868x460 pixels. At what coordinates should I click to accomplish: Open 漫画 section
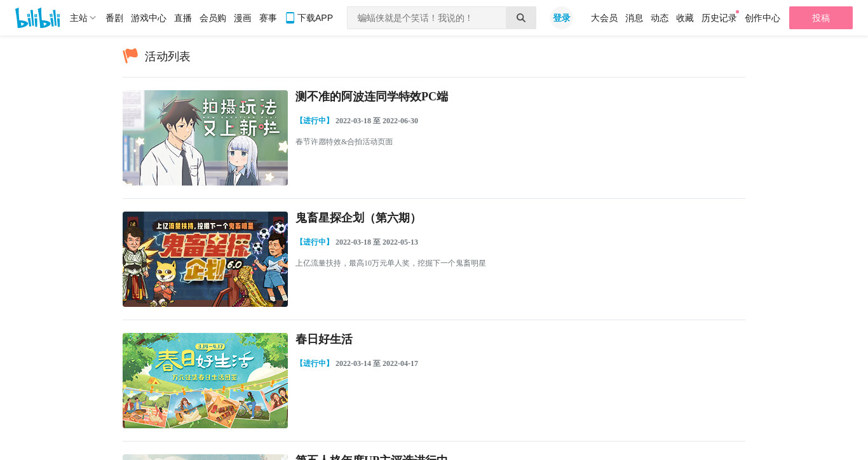[243, 18]
